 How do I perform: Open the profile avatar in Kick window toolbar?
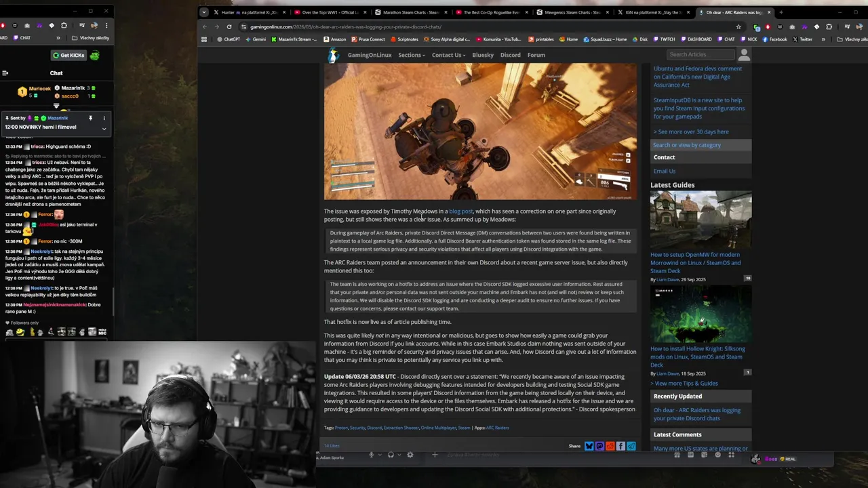(x=94, y=26)
